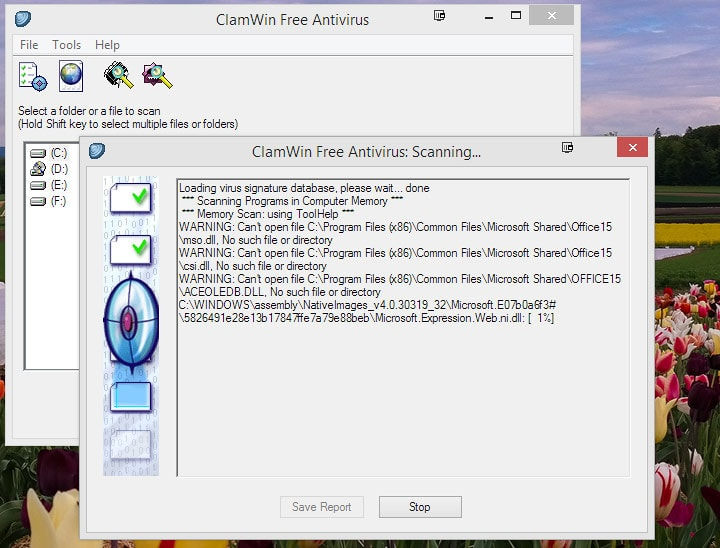Viewport: 720px width, 548px height.
Task: Close the Scanning dialog with red X
Action: tap(632, 147)
